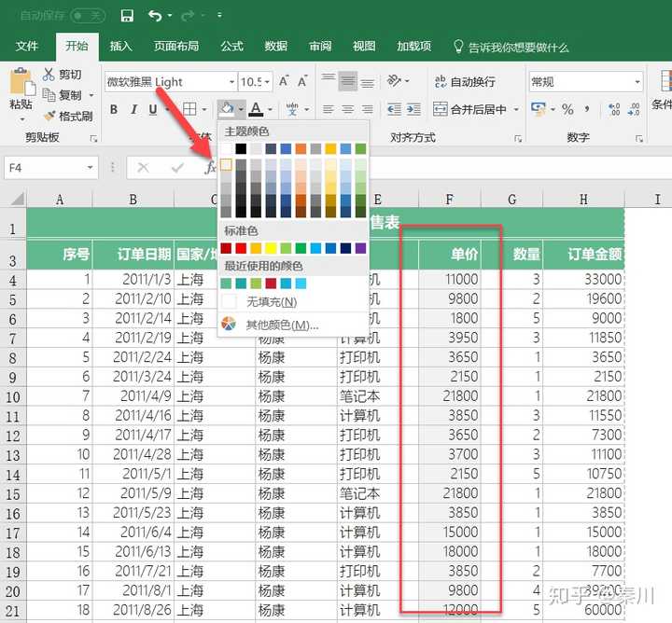672x623 pixels.
Task: Click the decrease indent icon
Action: (x=394, y=110)
